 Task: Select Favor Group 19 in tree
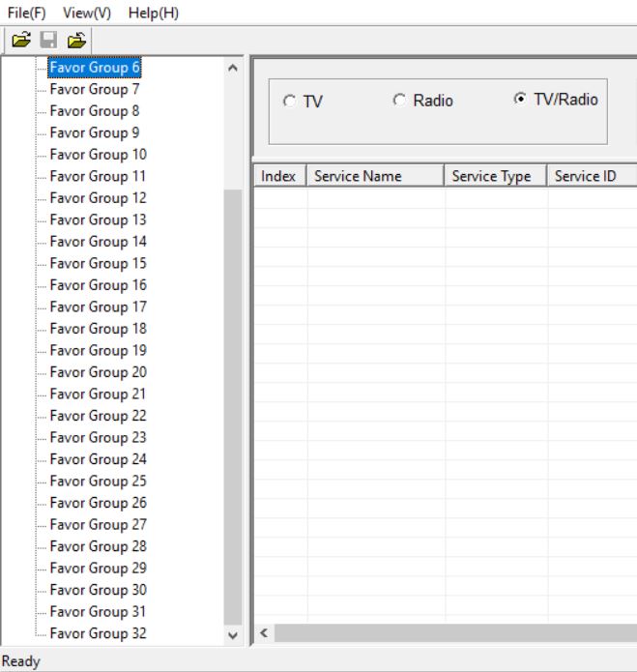(98, 350)
